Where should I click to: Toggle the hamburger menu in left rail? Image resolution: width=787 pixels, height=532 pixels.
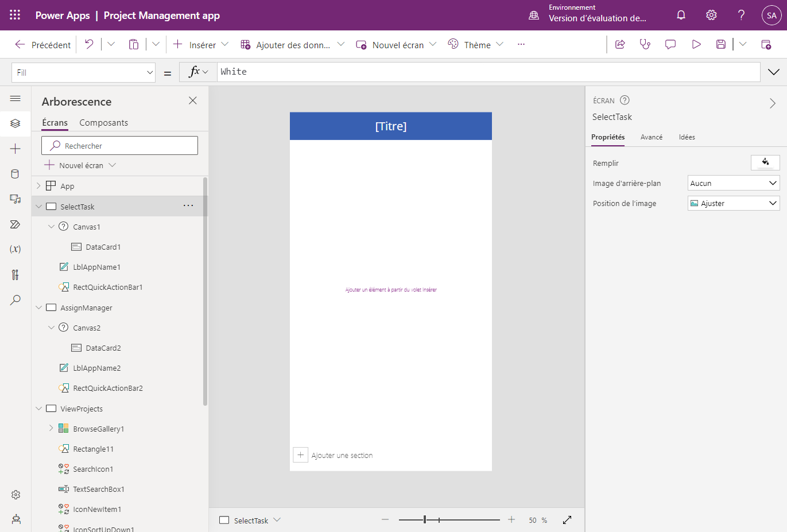(x=15, y=99)
